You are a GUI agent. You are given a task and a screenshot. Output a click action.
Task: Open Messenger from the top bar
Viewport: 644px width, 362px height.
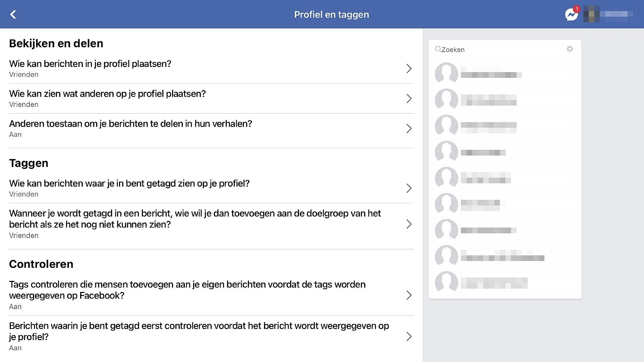pos(571,14)
